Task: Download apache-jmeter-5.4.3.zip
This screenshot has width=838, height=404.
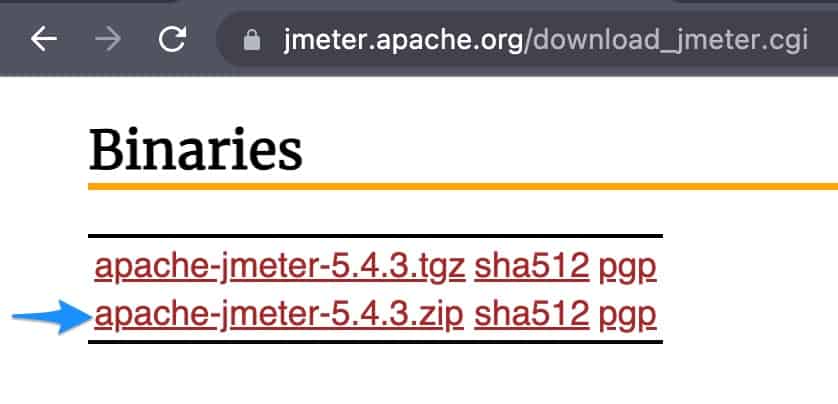Action: 279,316
